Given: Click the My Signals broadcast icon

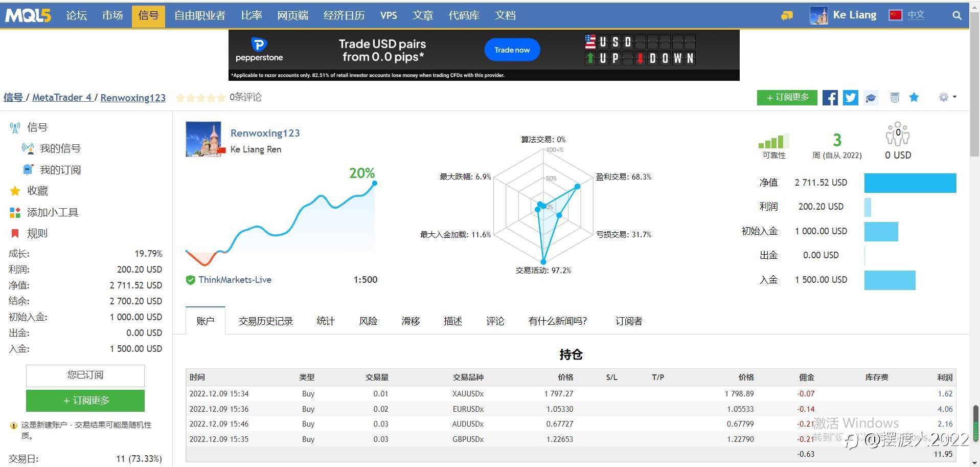Looking at the screenshot, I should tap(28, 148).
